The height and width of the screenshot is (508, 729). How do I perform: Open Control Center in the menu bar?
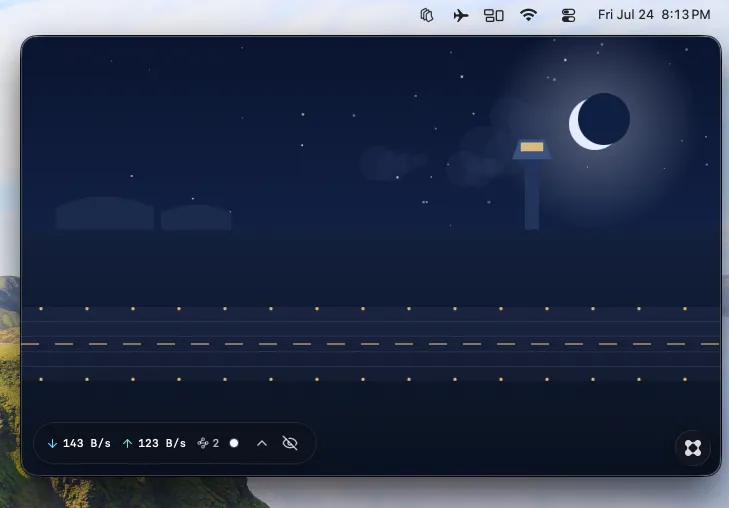[568, 15]
